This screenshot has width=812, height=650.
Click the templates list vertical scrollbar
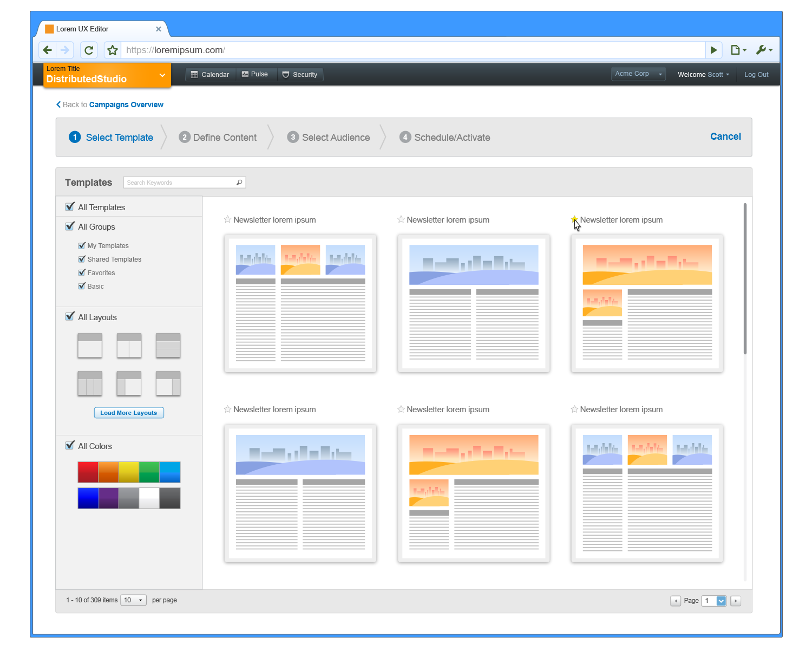pos(745,279)
